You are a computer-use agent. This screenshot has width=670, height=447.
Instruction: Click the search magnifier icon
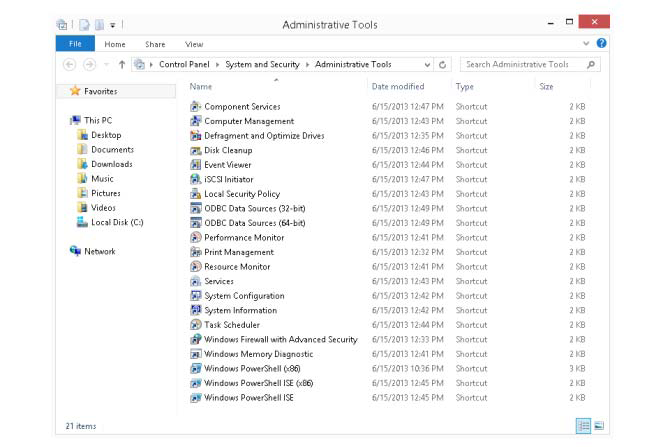click(591, 65)
